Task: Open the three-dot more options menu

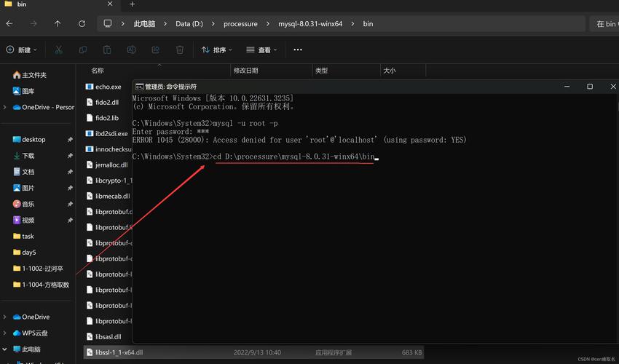Action: [x=297, y=50]
